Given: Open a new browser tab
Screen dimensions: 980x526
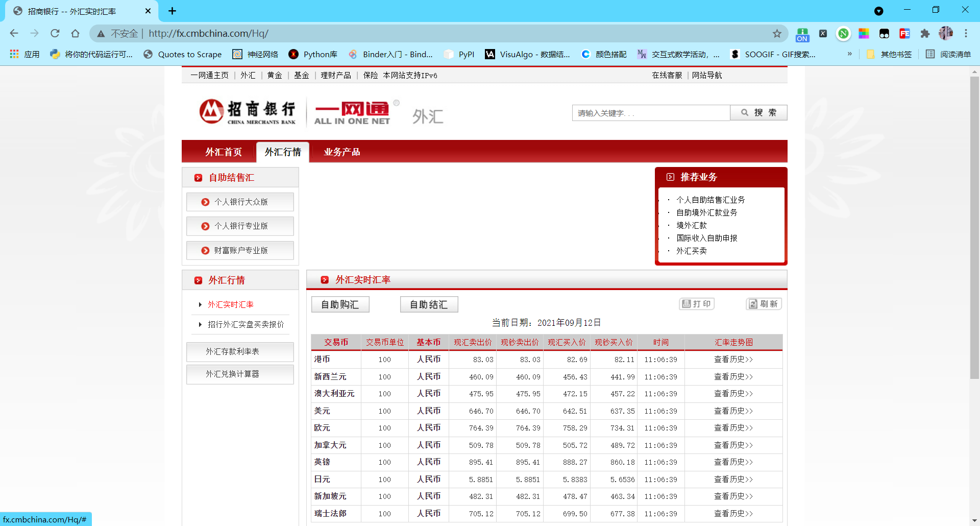Looking at the screenshot, I should point(172,11).
